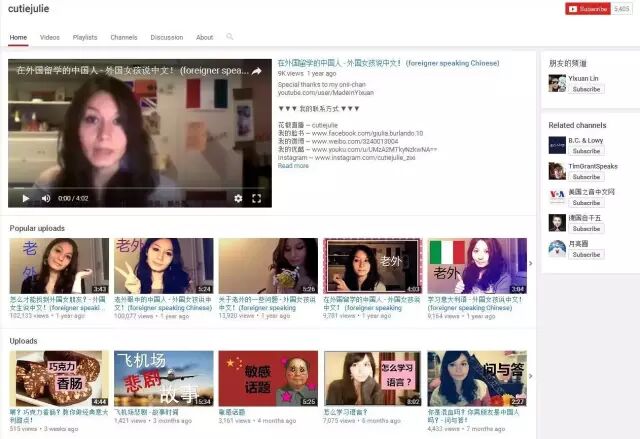
Task: Open the Playlists tab
Action: 85,37
